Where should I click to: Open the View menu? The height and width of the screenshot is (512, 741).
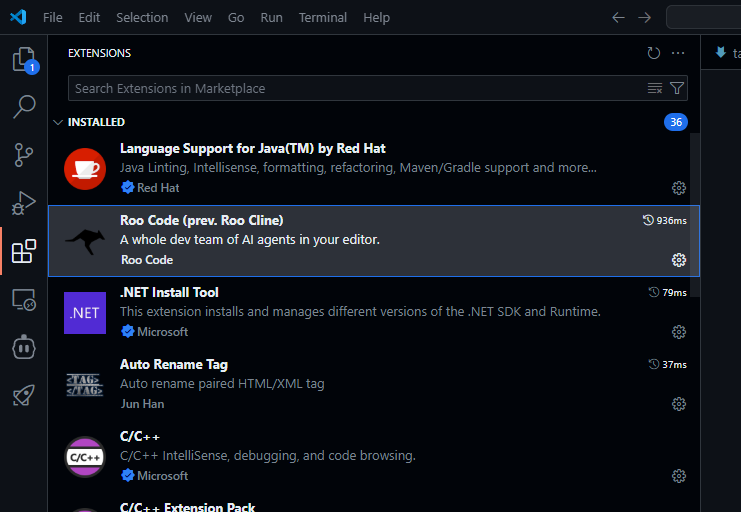198,17
